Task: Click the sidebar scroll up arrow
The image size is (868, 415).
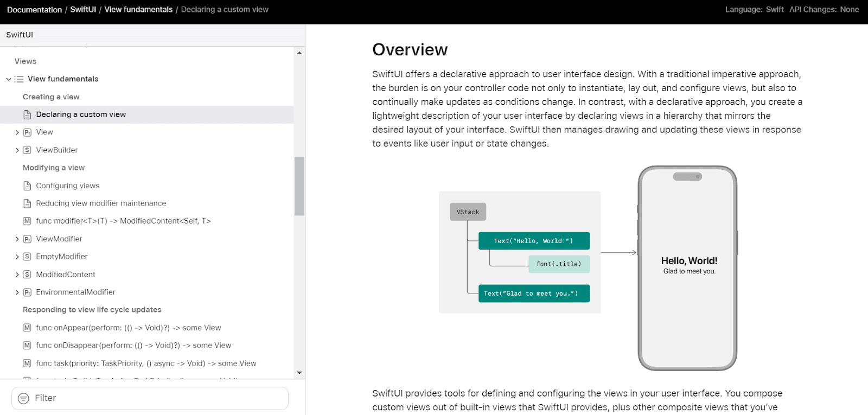Action: pyautogui.click(x=299, y=53)
